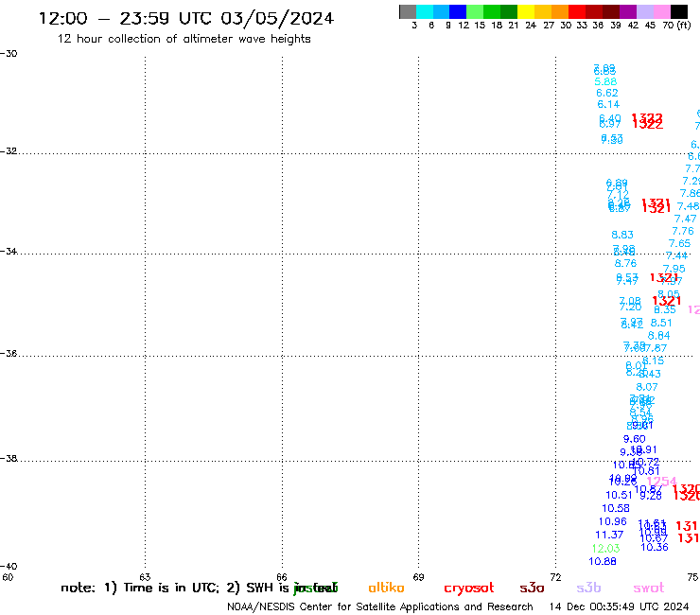Click the 8.83 wave height value
Screen dimensions: 700x615
click(x=622, y=235)
